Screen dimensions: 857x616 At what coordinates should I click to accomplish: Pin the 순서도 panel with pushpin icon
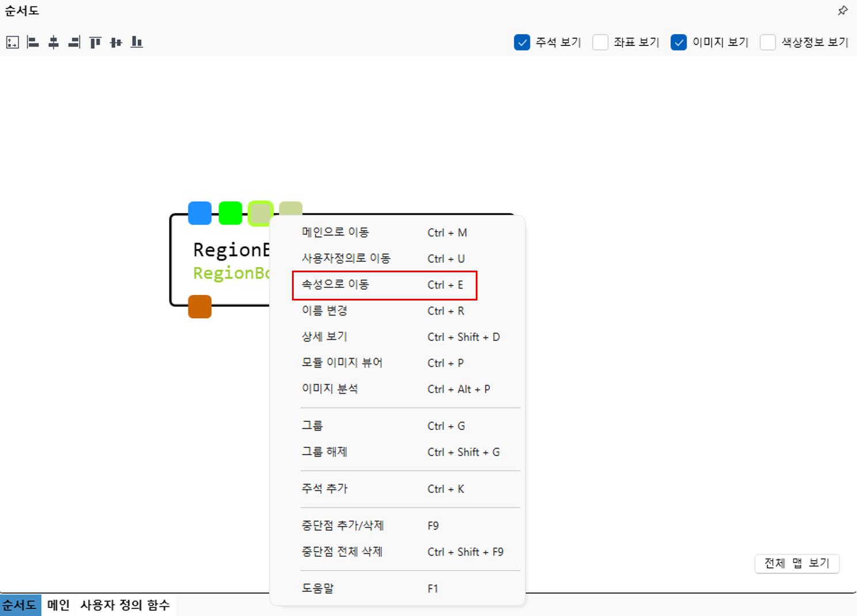point(843,10)
